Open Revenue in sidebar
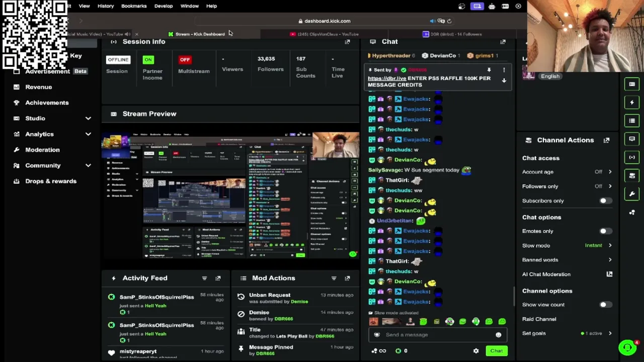The width and height of the screenshot is (644, 362). click(39, 87)
